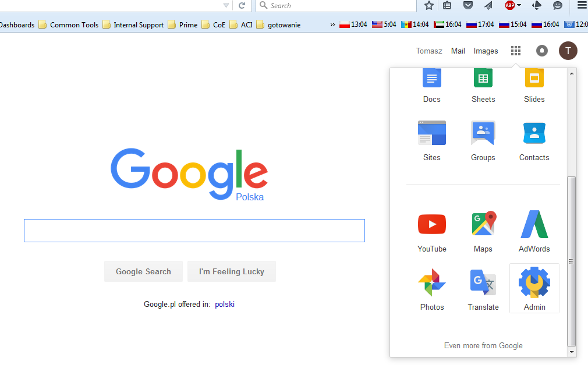This screenshot has width=588, height=382.
Task: Open the Internal Support bookmark folder
Action: tap(133, 24)
